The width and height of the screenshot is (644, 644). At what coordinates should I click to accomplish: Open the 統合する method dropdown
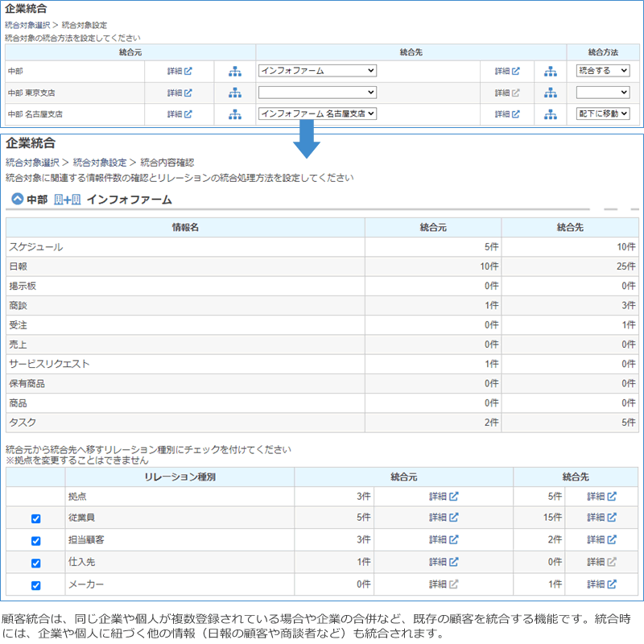coord(603,71)
